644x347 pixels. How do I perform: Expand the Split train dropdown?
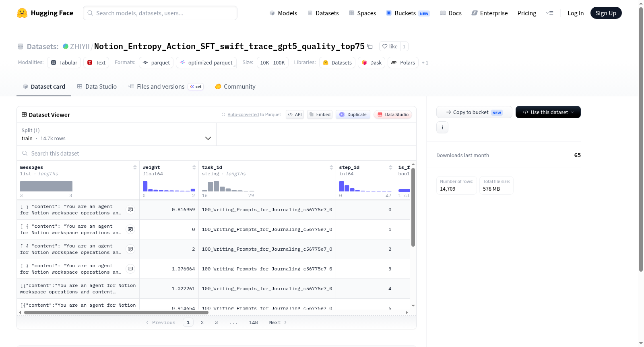pos(117,134)
